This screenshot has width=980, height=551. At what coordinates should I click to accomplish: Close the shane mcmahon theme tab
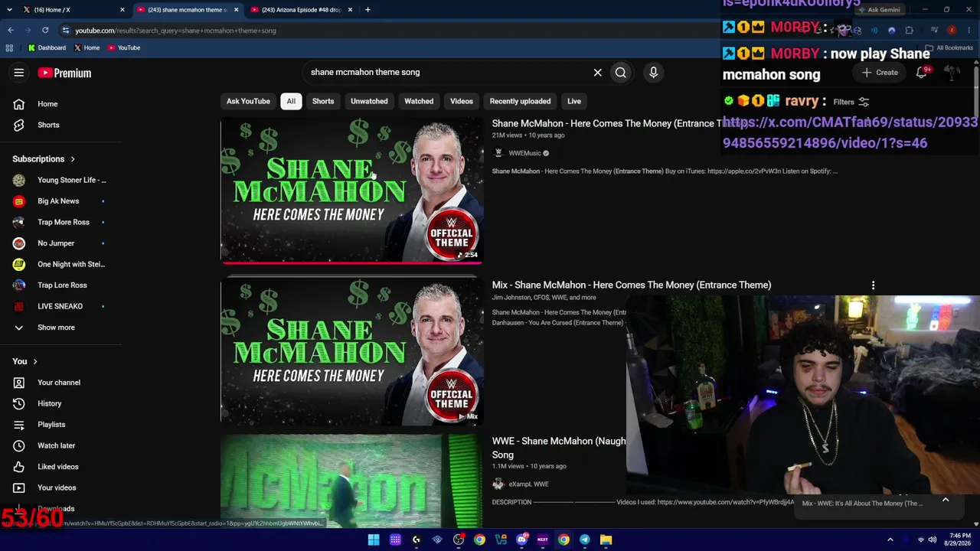pyautogui.click(x=236, y=10)
